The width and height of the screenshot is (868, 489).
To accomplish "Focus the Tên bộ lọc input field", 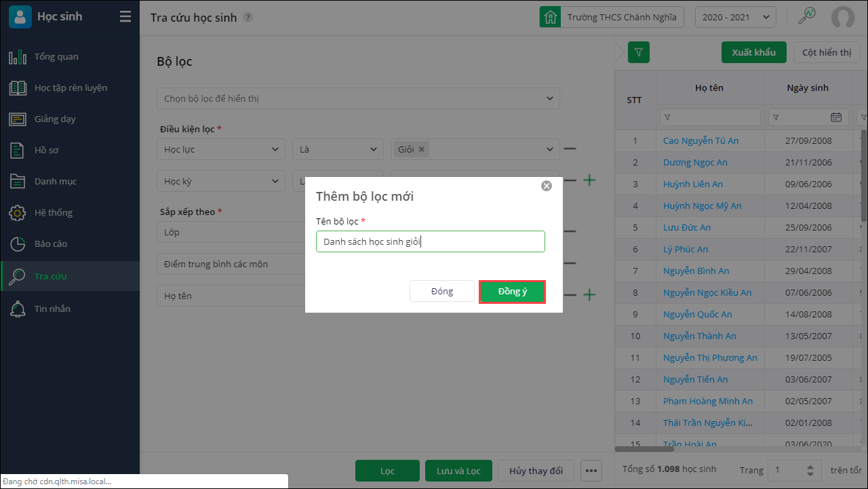I will point(430,242).
